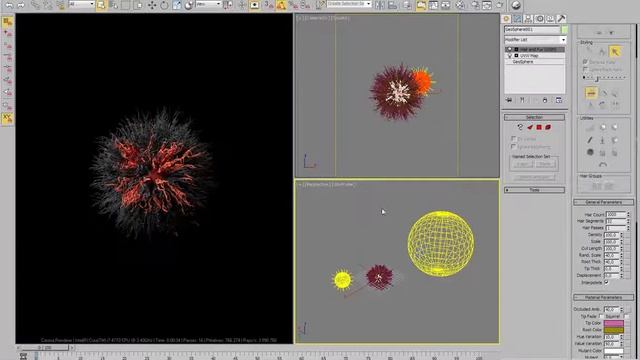Toggle Ignore Back Hairs checkbox

[585, 69]
